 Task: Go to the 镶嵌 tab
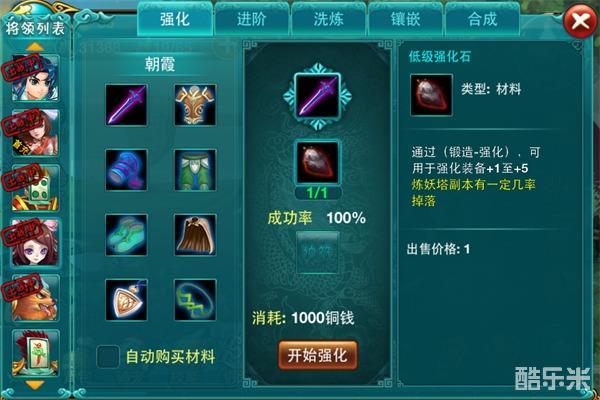click(x=405, y=19)
